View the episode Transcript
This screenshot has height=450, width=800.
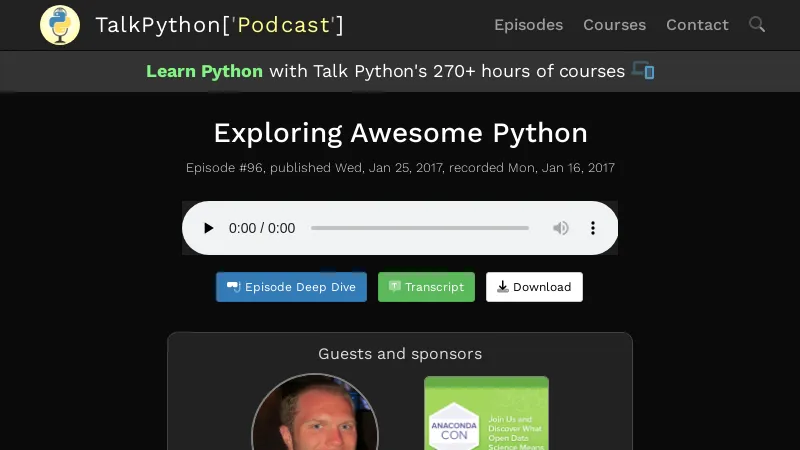tap(426, 287)
